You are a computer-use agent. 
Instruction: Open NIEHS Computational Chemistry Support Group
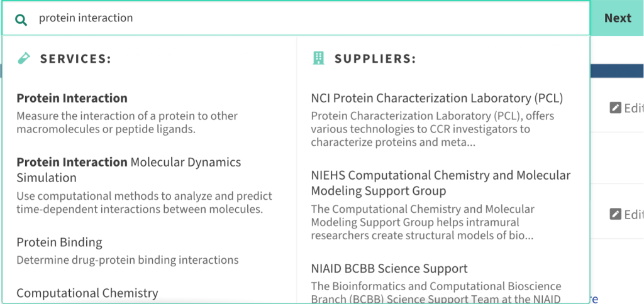pos(440,183)
